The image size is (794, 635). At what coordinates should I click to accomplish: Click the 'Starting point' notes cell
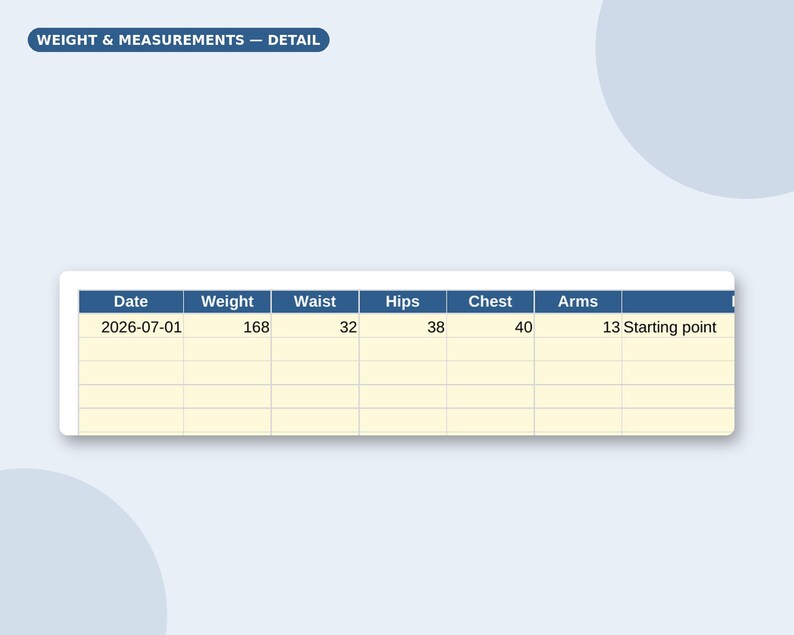click(678, 326)
